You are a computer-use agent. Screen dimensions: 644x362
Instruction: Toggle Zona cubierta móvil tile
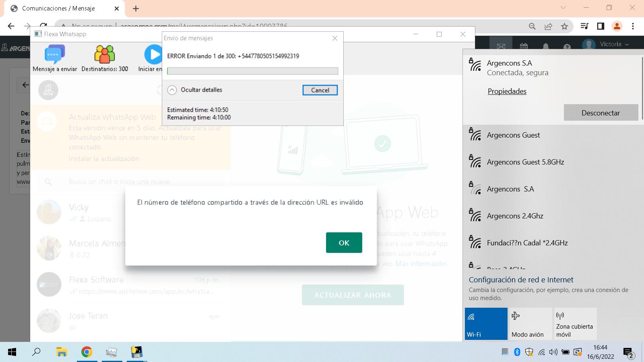click(x=575, y=324)
